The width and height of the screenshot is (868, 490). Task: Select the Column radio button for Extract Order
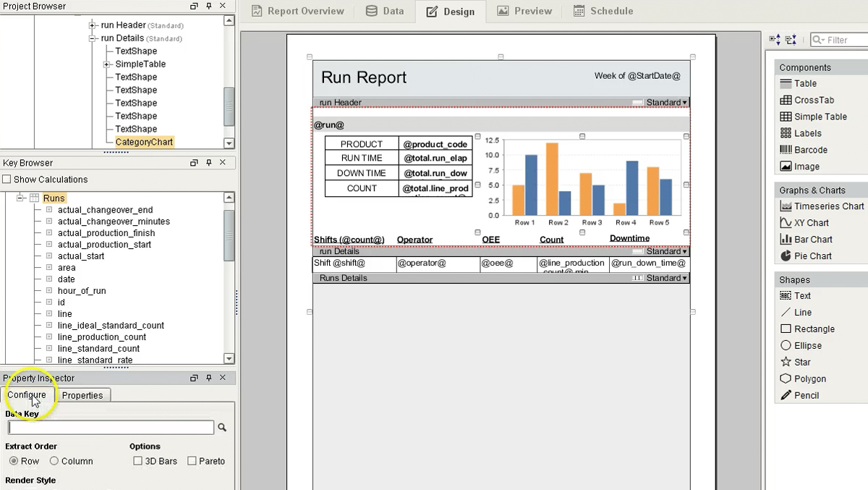54,461
